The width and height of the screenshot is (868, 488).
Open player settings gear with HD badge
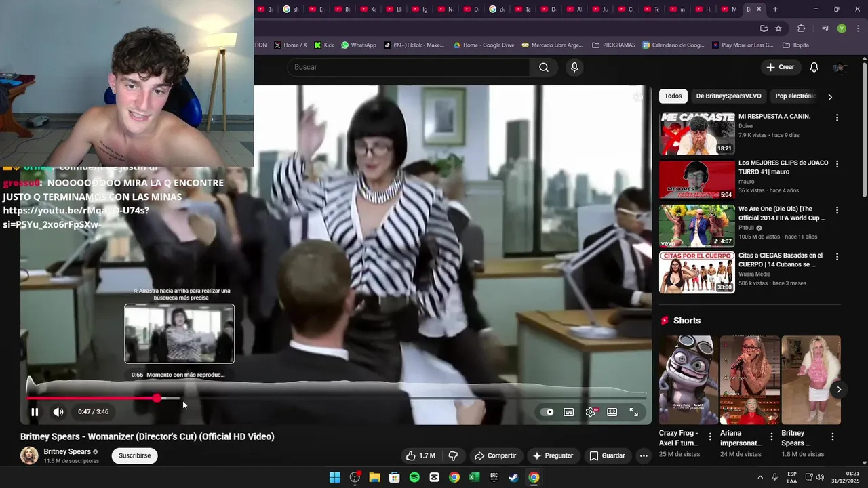coord(591,412)
